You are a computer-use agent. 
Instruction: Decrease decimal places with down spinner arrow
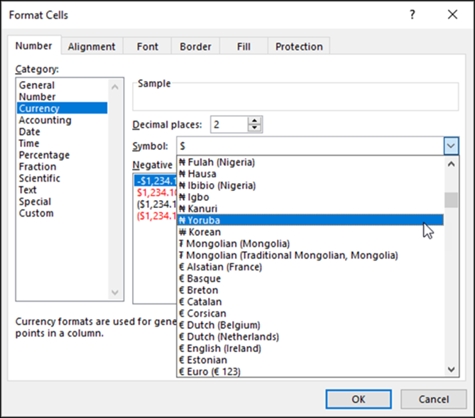coord(255,128)
